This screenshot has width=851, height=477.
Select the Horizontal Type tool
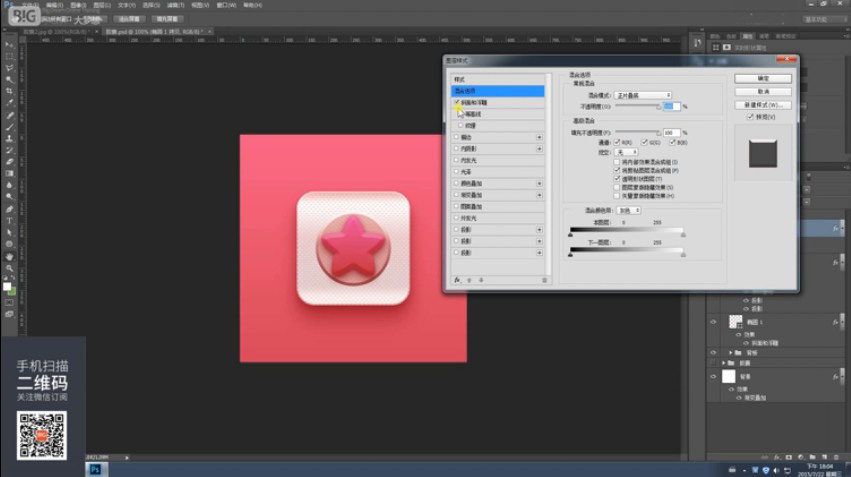(x=9, y=221)
